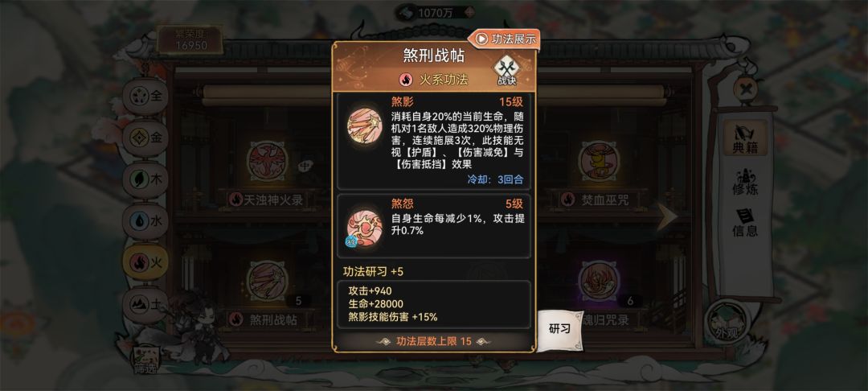Screen dimensions: 868x391
Task: Click the 研习 study button
Action: (x=559, y=328)
